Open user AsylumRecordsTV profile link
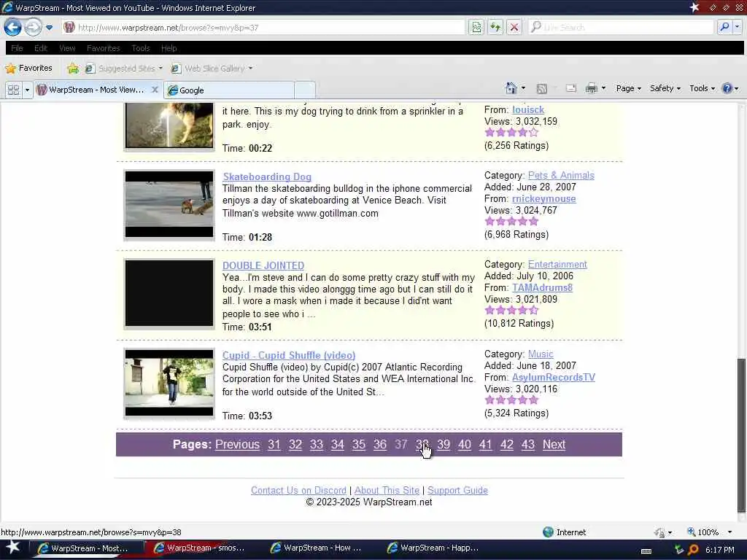The width and height of the screenshot is (747, 560). pyautogui.click(x=553, y=377)
